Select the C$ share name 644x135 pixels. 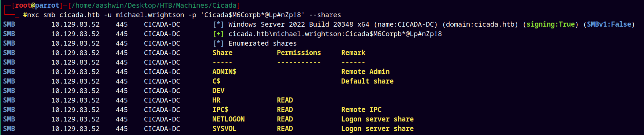click(x=216, y=81)
